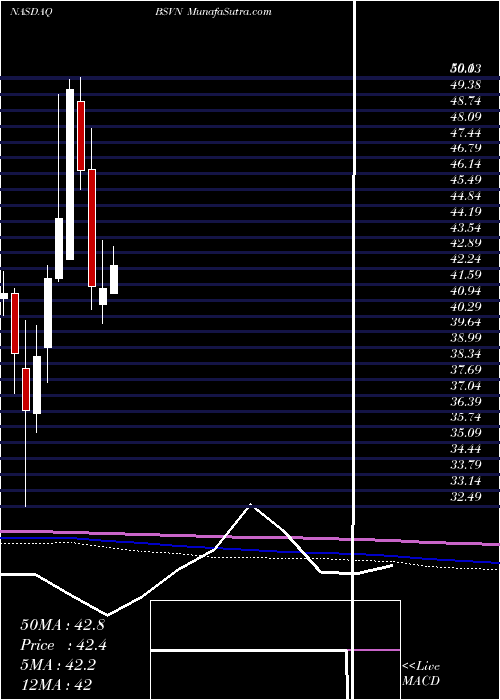Click the 49.38 price axis label

coord(466,85)
